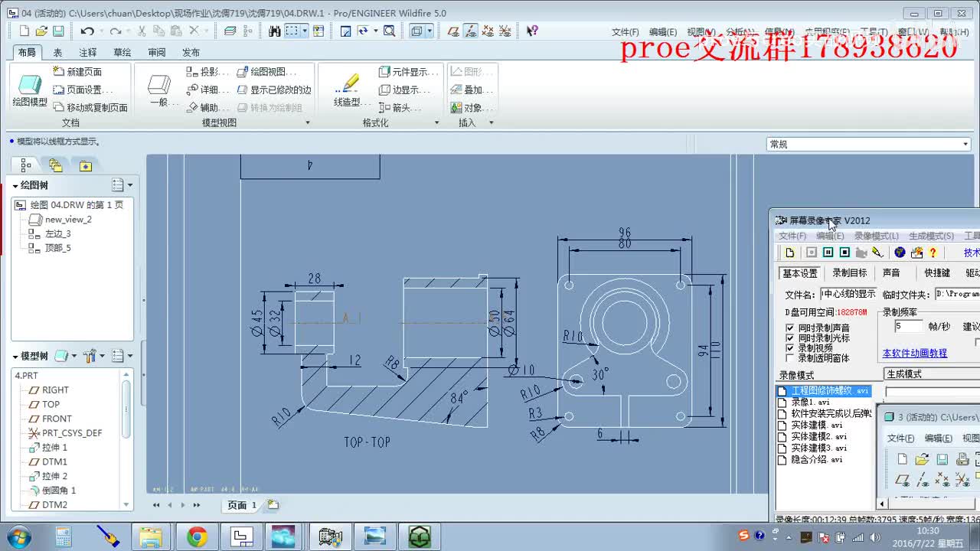Click the add new sheet icon beside 页面 1

(x=273, y=505)
